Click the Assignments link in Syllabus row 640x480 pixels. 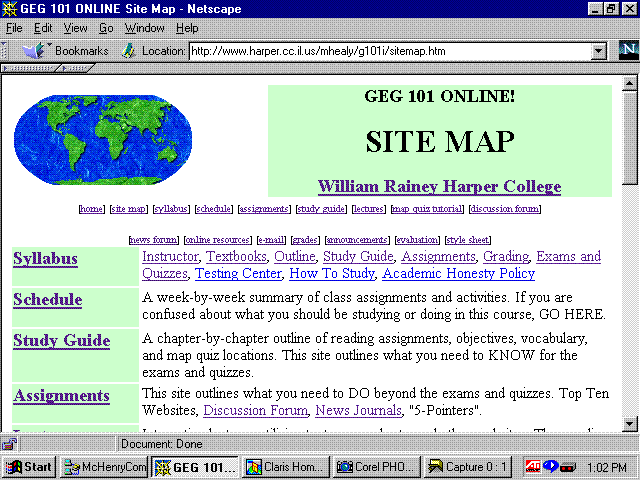(438, 257)
